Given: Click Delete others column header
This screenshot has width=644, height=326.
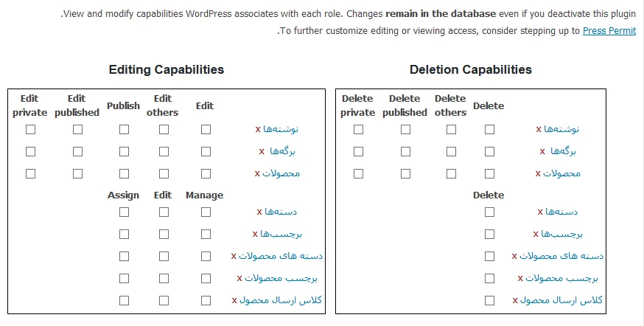Looking at the screenshot, I should pos(450,105).
